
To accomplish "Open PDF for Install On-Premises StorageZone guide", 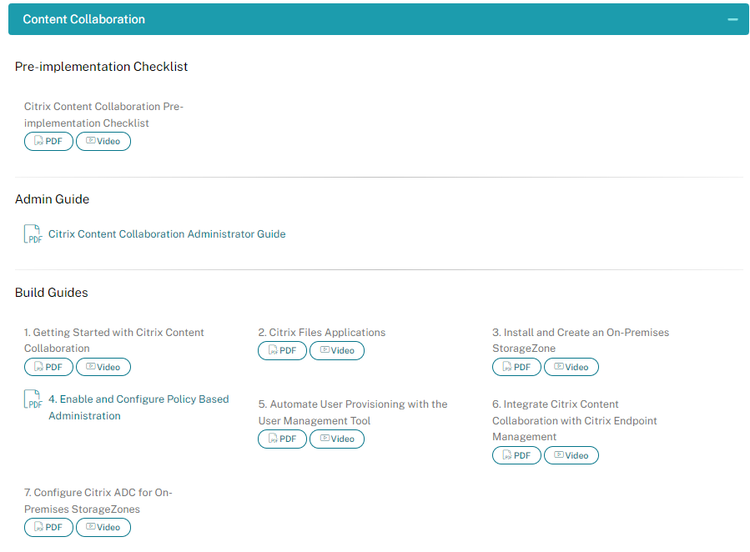I will (517, 367).
